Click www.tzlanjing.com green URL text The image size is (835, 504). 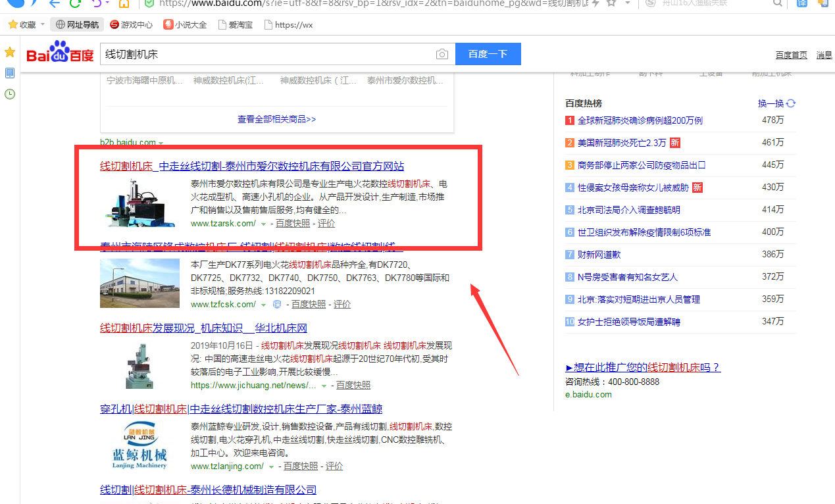227,466
